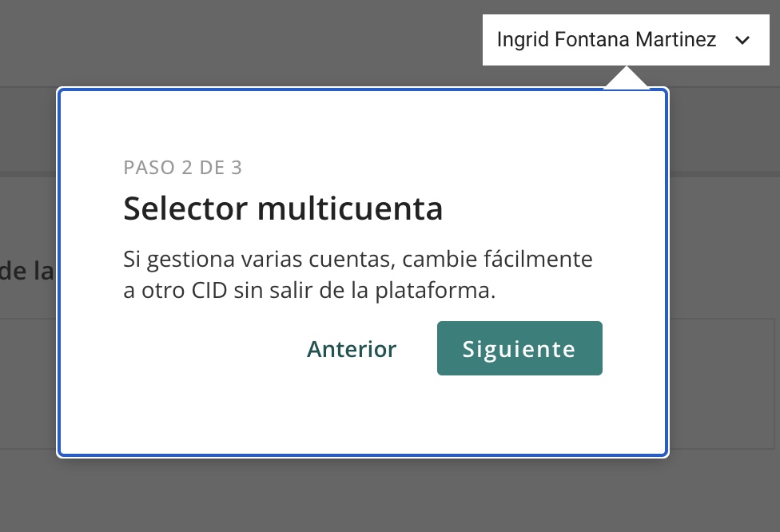
Task: Click the tour description paragraph text
Action: click(358, 276)
